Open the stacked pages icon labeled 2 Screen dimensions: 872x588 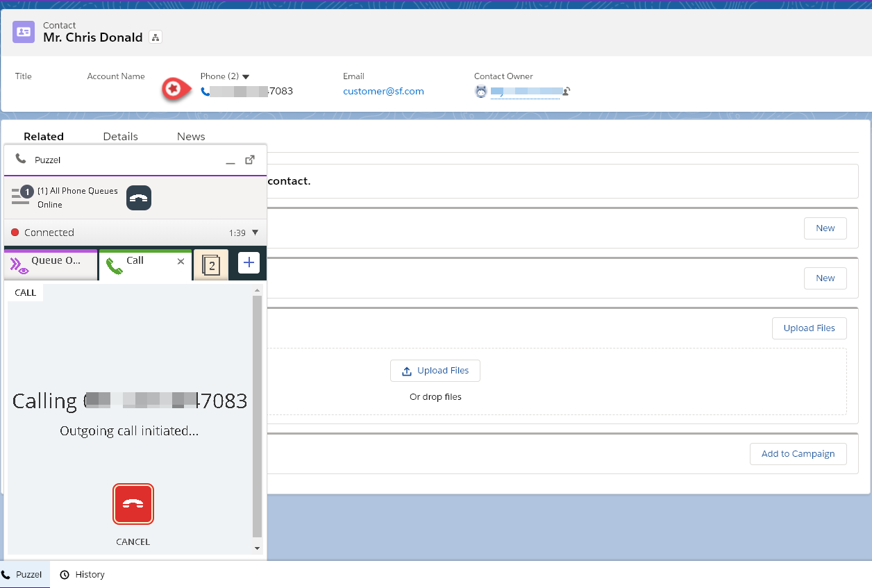coord(210,264)
